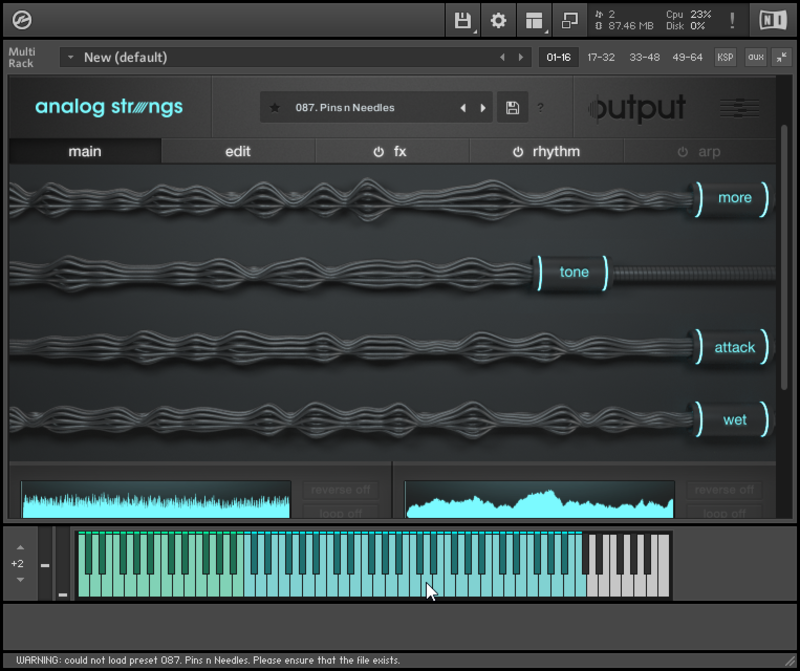Toggle left layer reverse off button
The height and width of the screenshot is (671, 800).
pyautogui.click(x=340, y=490)
